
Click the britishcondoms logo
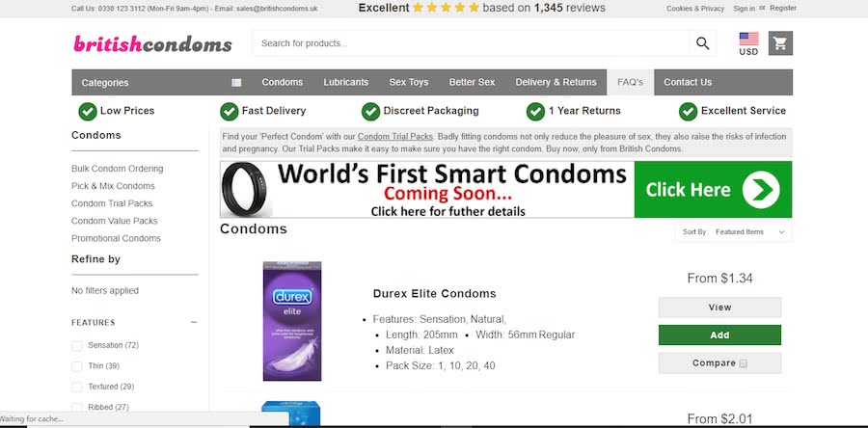[152, 43]
